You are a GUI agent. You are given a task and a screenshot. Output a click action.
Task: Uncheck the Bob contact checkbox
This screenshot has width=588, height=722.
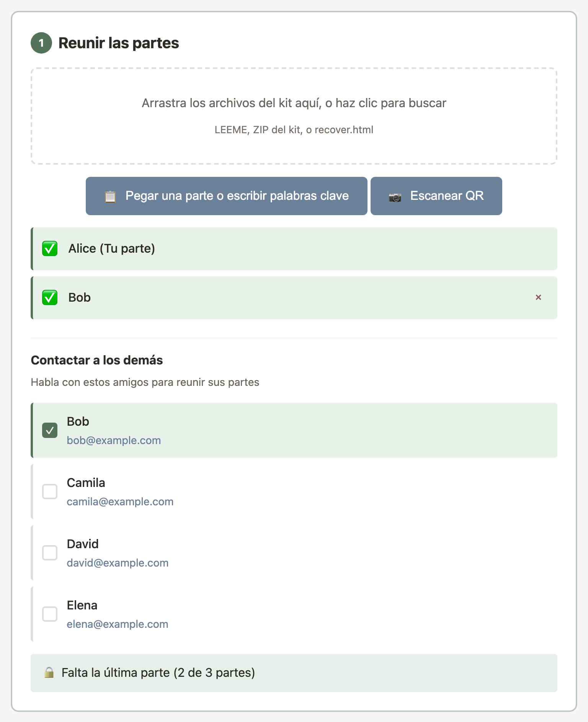pyautogui.click(x=50, y=430)
